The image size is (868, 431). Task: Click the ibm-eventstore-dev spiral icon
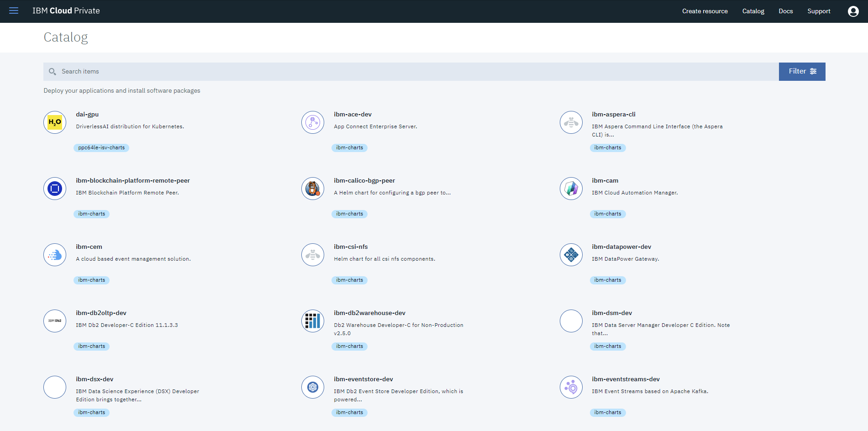313,387
